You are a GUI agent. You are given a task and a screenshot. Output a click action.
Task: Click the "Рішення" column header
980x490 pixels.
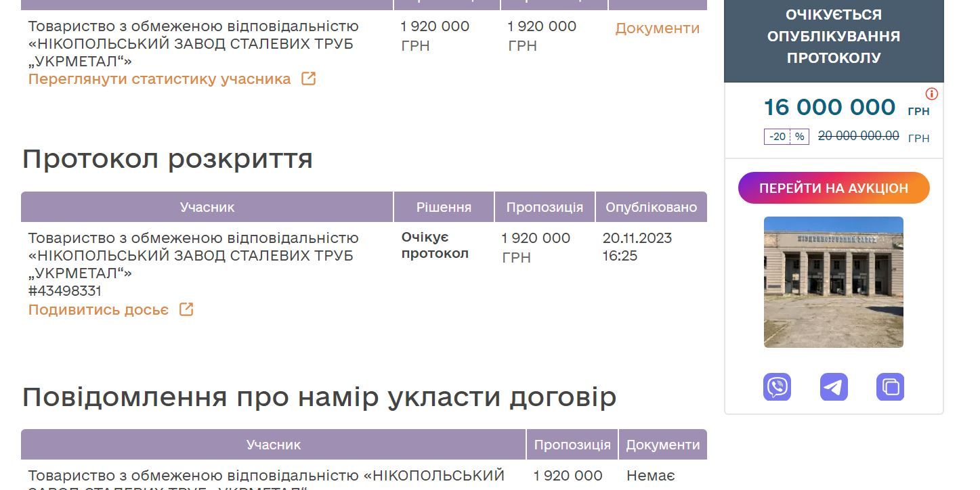pyautogui.click(x=444, y=207)
